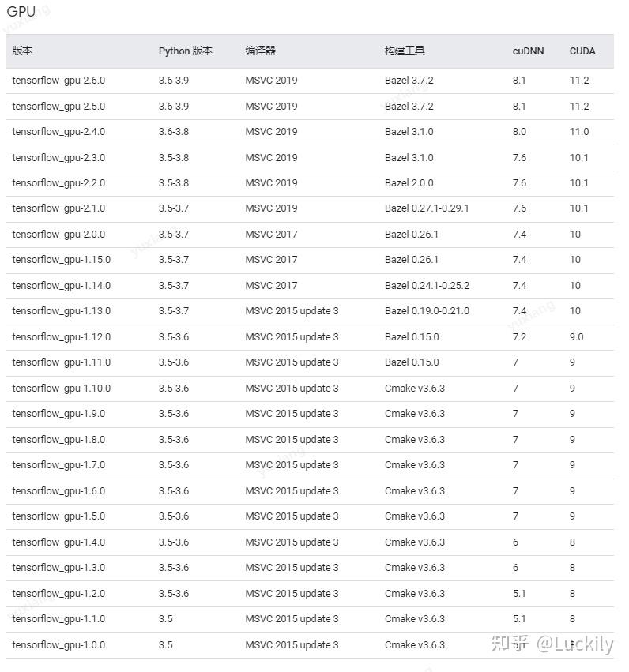
Task: Click the Bazel 2.0.0 cell
Action: 409,183
